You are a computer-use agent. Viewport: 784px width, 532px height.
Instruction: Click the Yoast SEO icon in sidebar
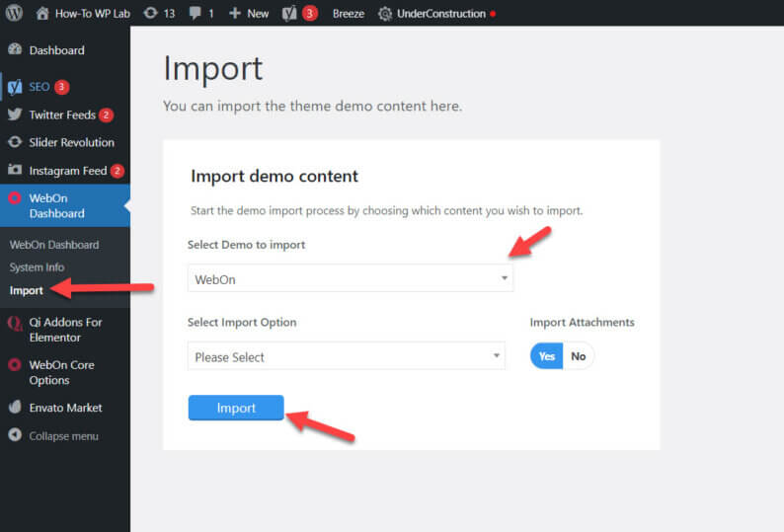point(15,87)
